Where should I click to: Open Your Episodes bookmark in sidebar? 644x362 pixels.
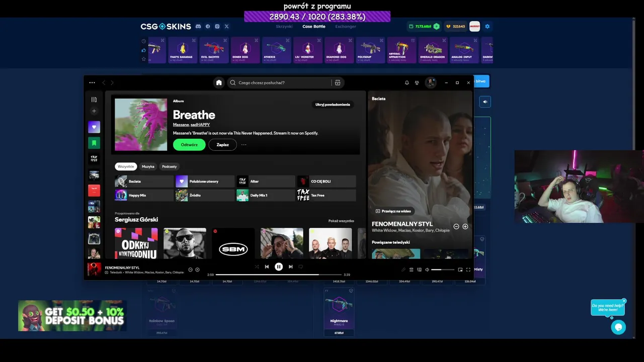[x=94, y=143]
